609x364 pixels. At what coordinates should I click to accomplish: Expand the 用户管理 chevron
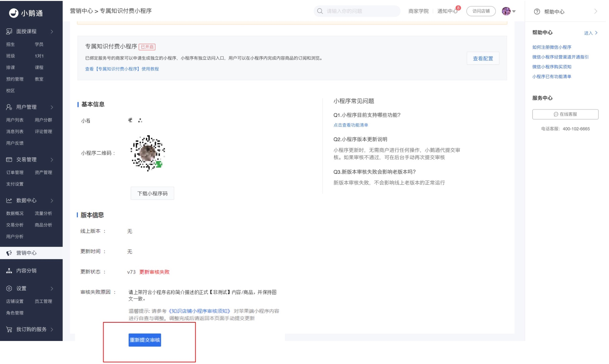(52, 107)
